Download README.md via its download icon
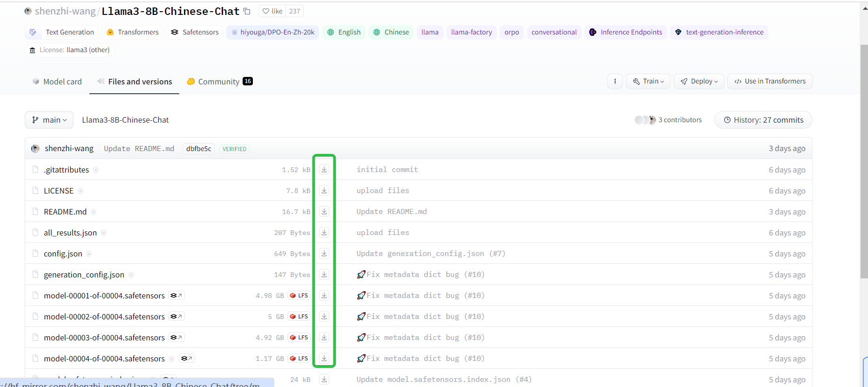 point(324,212)
